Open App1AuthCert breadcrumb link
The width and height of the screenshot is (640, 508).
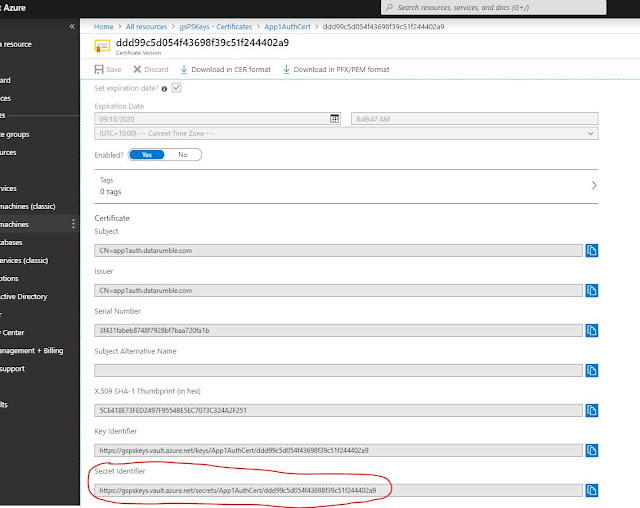click(x=287, y=27)
